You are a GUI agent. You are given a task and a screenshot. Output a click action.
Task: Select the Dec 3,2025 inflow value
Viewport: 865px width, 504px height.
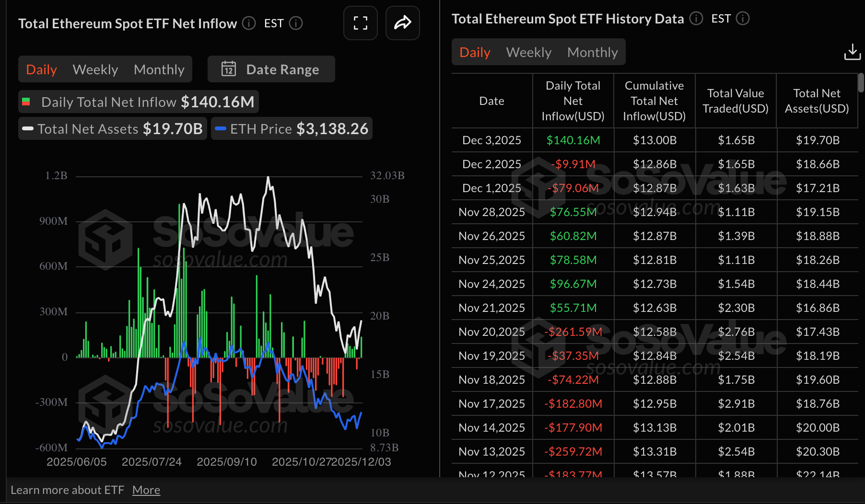pos(573,140)
